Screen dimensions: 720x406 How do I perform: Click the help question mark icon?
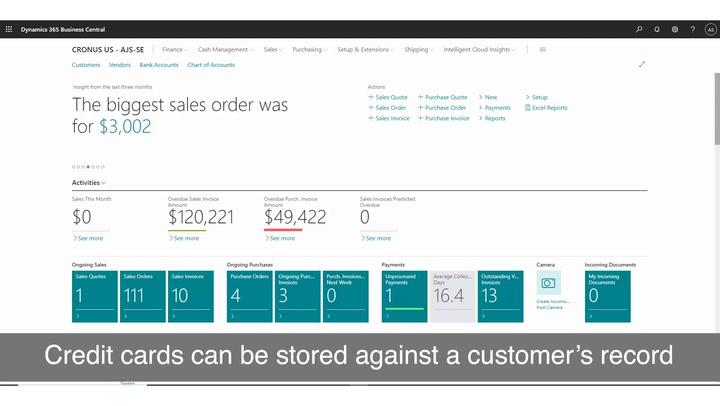(692, 29)
